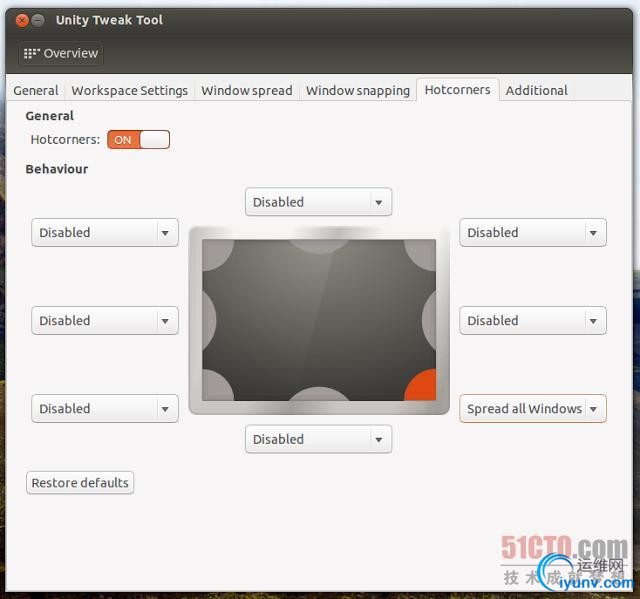The width and height of the screenshot is (640, 599).
Task: Click the top-left hotcorner in screen preview
Action: (x=216, y=253)
